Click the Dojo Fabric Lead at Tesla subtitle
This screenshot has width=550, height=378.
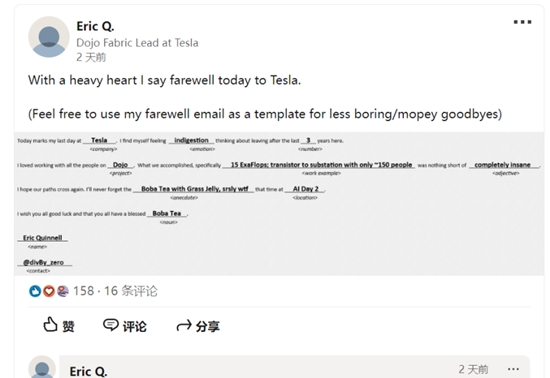click(137, 43)
